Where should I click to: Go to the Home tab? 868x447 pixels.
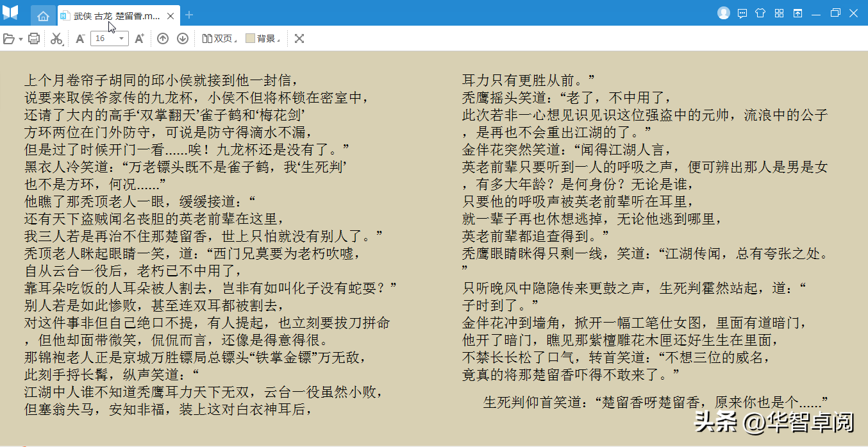point(43,15)
